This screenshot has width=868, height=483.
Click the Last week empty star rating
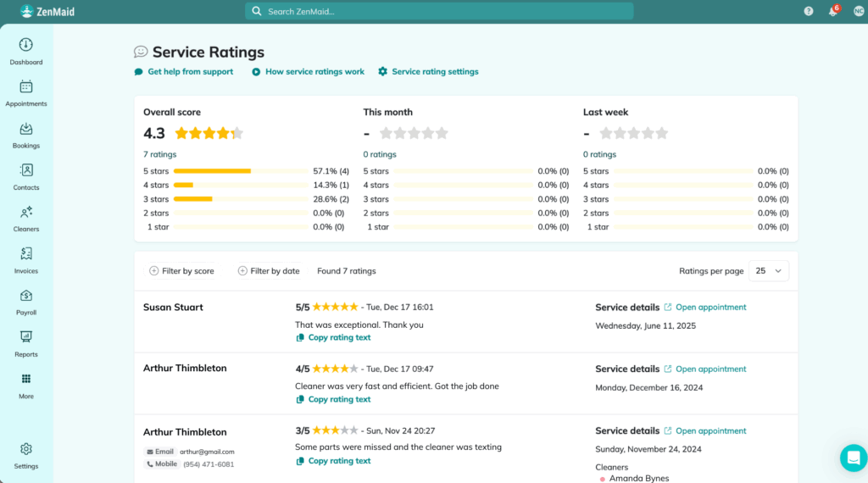pyautogui.click(x=634, y=133)
